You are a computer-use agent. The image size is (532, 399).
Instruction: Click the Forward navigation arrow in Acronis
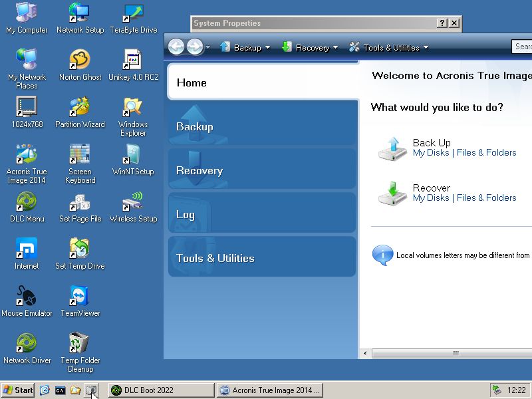pos(195,47)
